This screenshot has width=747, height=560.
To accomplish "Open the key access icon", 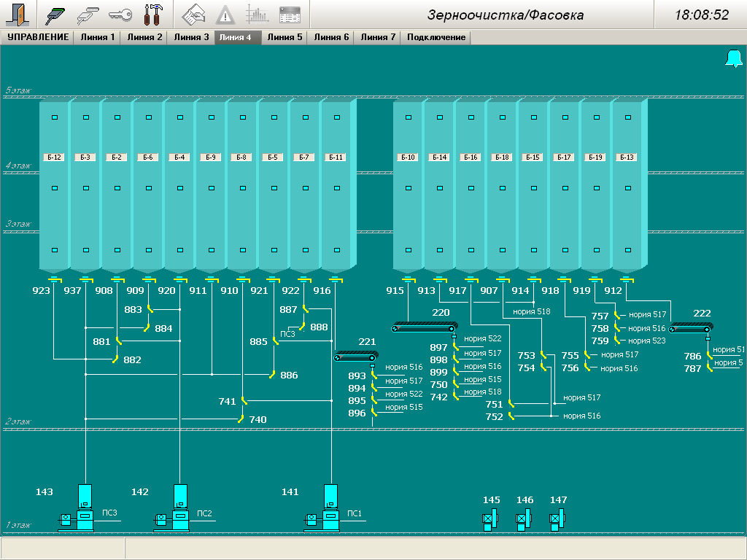I will click(x=120, y=14).
